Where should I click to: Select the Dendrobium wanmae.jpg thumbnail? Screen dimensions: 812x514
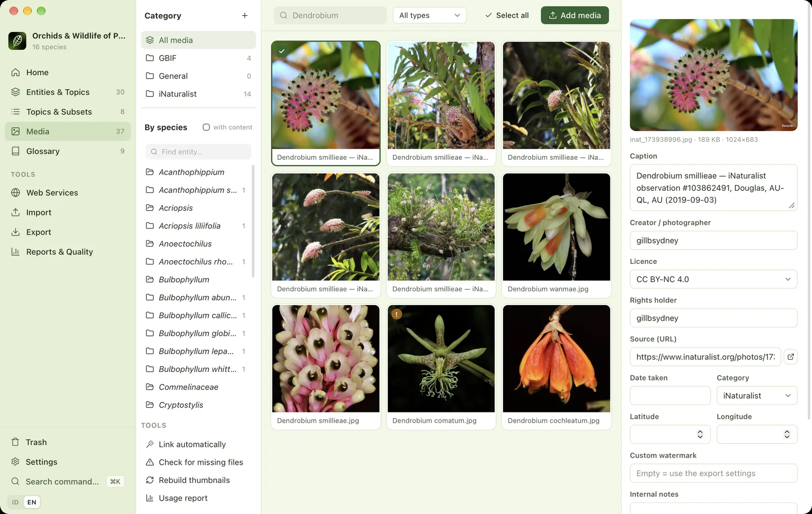coord(556,235)
